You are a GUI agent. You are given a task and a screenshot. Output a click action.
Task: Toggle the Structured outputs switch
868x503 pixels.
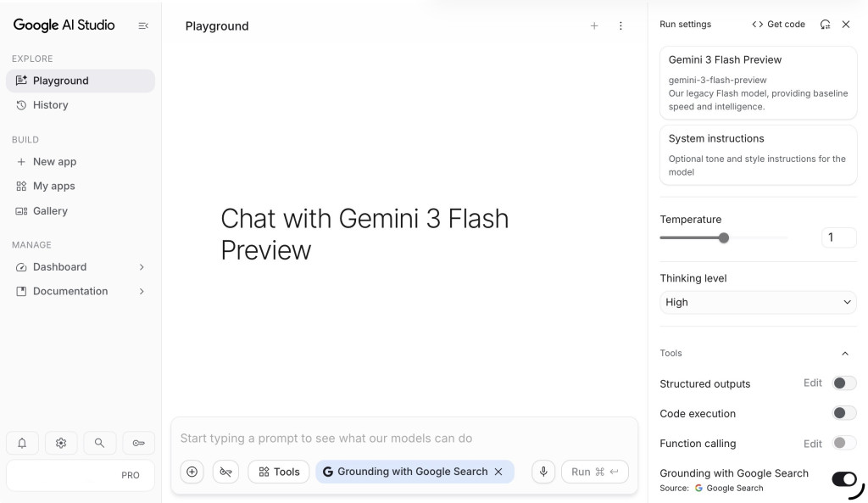[x=843, y=383]
